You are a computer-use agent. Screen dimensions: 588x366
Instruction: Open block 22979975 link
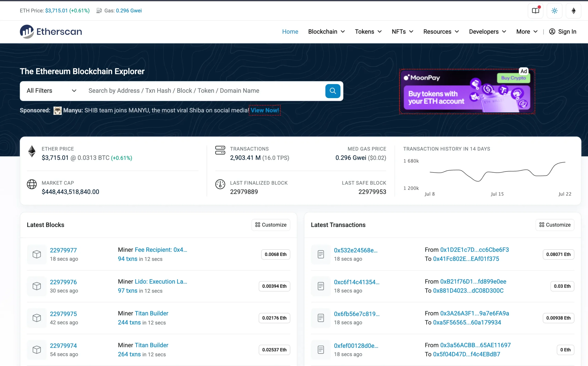click(x=63, y=314)
